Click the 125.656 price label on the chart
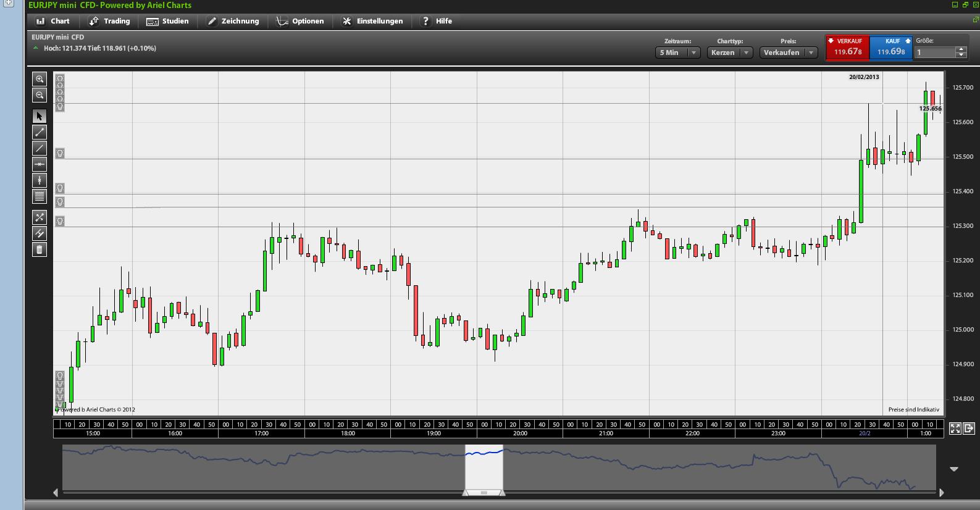 coord(931,109)
